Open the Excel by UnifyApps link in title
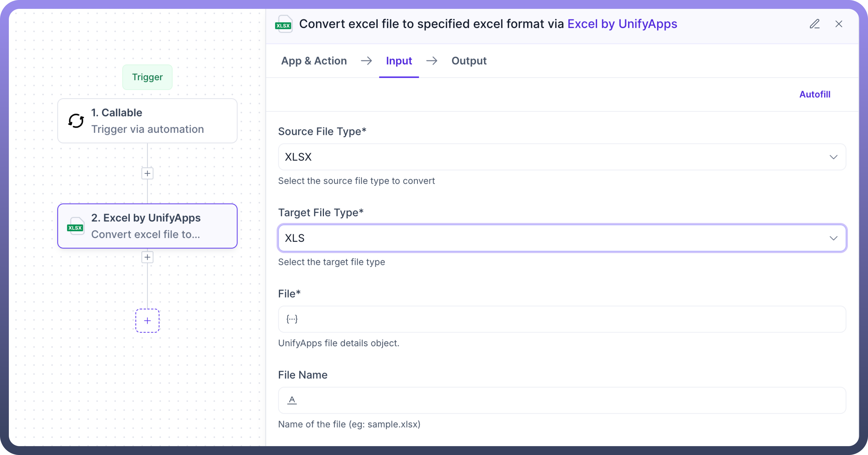The height and width of the screenshot is (455, 868). (622, 24)
